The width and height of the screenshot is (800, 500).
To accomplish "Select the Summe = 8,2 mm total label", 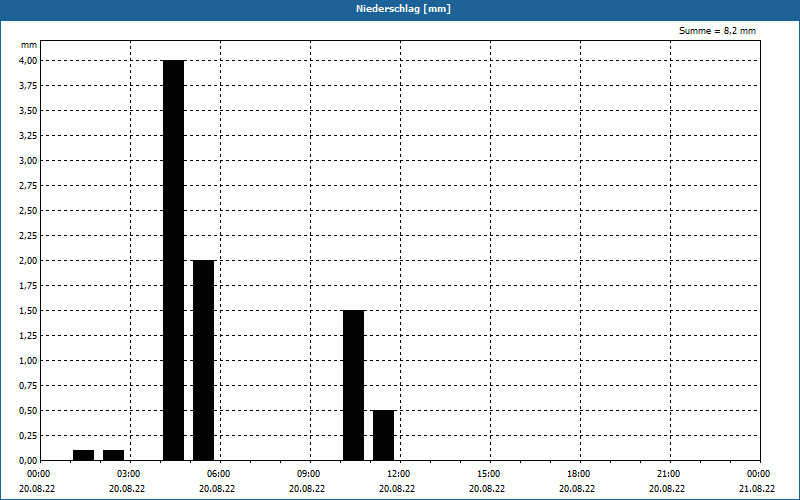I will pyautogui.click(x=717, y=31).
